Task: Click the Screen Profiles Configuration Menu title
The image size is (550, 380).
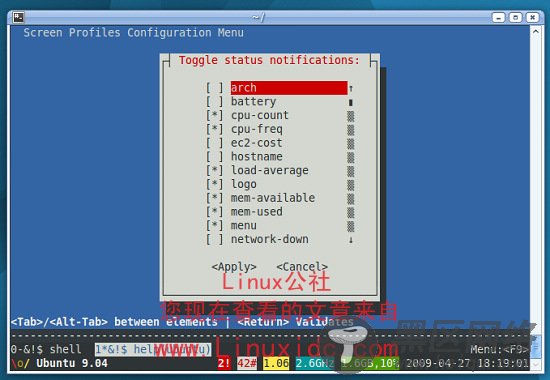Action: point(133,33)
